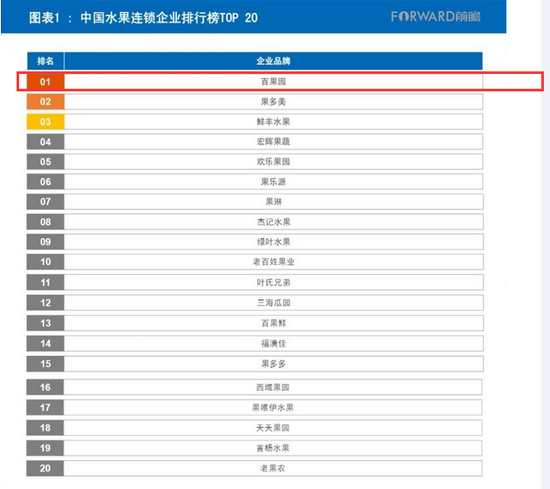Choose the 果乐源 row
The height and width of the screenshot is (489, 550).
[255, 182]
